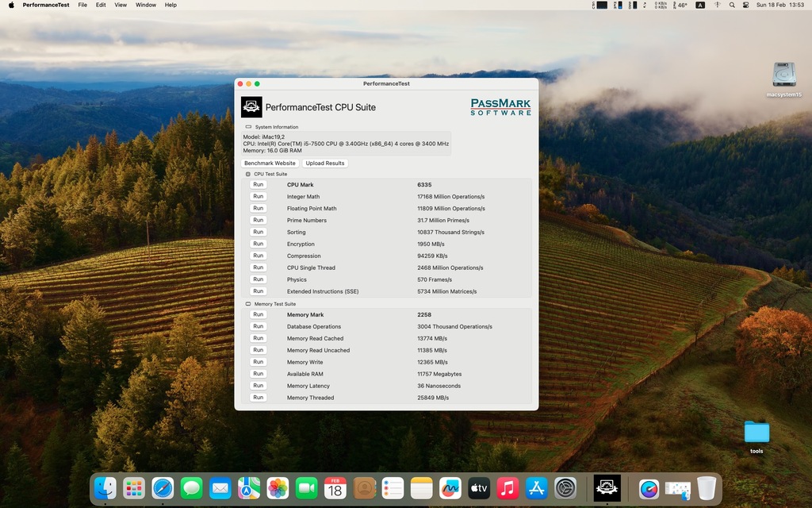The image size is (812, 508).
Task: Collapse the CPU Test Suite section
Action: coord(248,174)
